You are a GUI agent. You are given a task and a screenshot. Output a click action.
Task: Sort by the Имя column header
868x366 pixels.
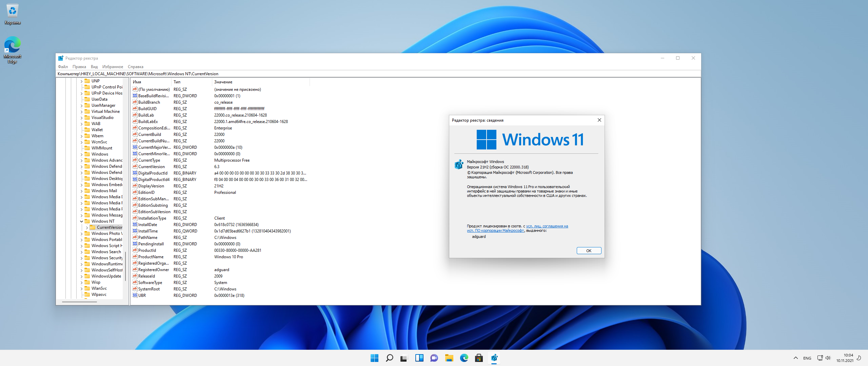[x=151, y=82]
